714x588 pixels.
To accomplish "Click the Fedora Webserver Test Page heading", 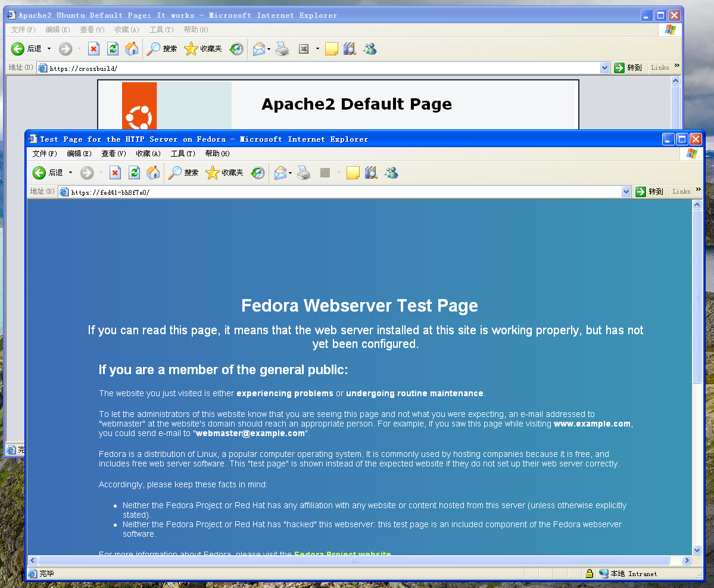I will 360,306.
